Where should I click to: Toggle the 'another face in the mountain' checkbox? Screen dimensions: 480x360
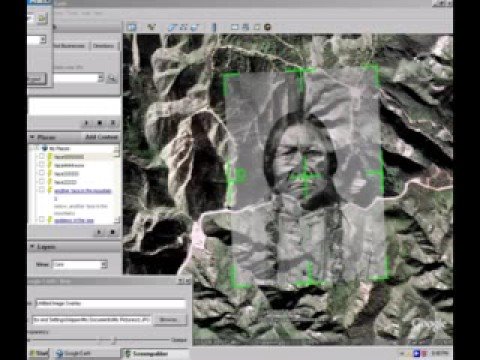[x=42, y=190]
